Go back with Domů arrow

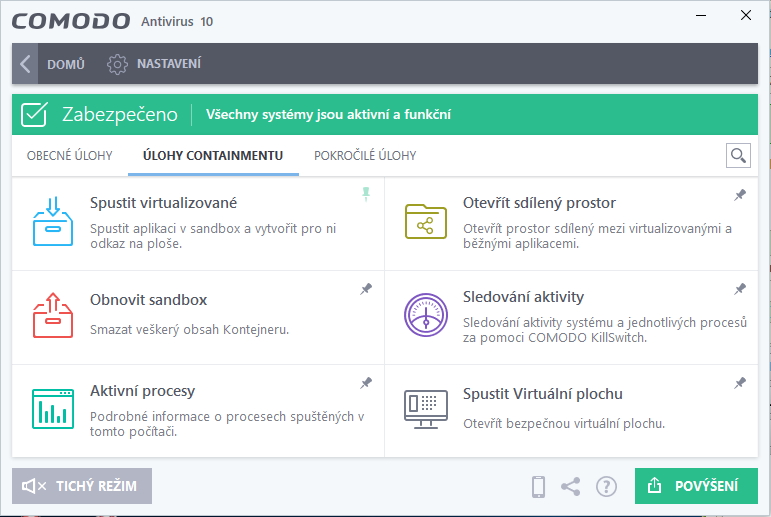click(25, 64)
